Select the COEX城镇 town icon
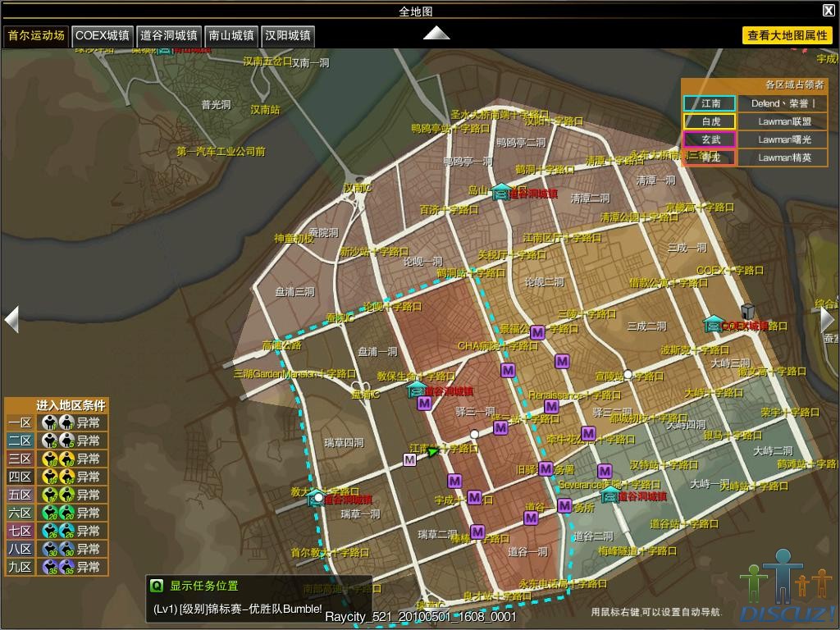 pyautogui.click(x=713, y=323)
